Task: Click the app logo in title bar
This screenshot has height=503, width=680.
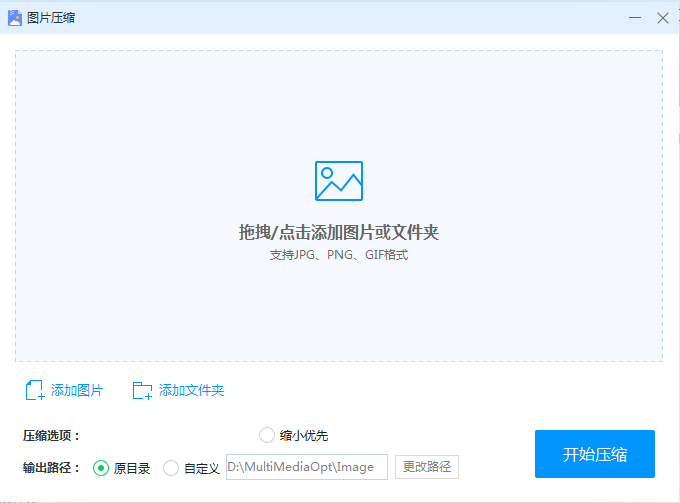Action: pos(15,17)
